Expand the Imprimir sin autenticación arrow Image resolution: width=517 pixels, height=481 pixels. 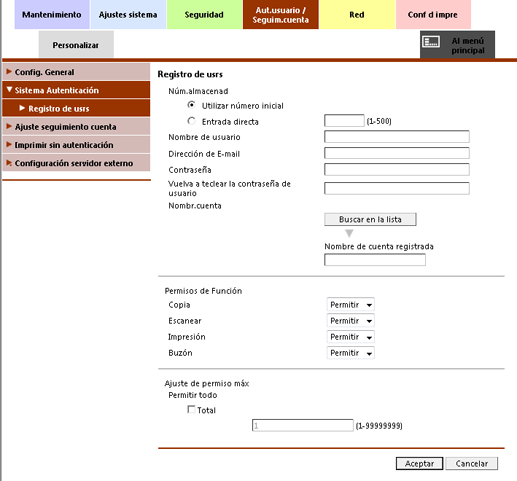click(x=9, y=144)
